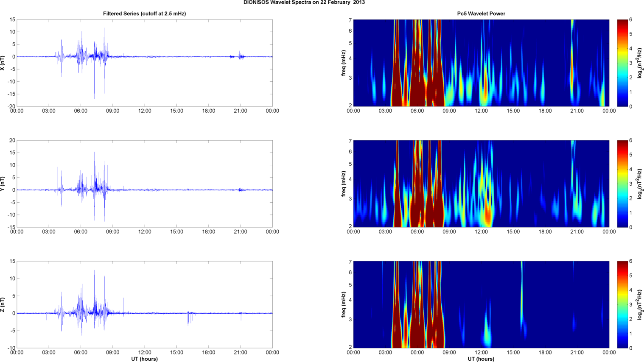This screenshot has height=362, width=644.
Task: Click the X component filtered series plot
Action: tap(144, 63)
